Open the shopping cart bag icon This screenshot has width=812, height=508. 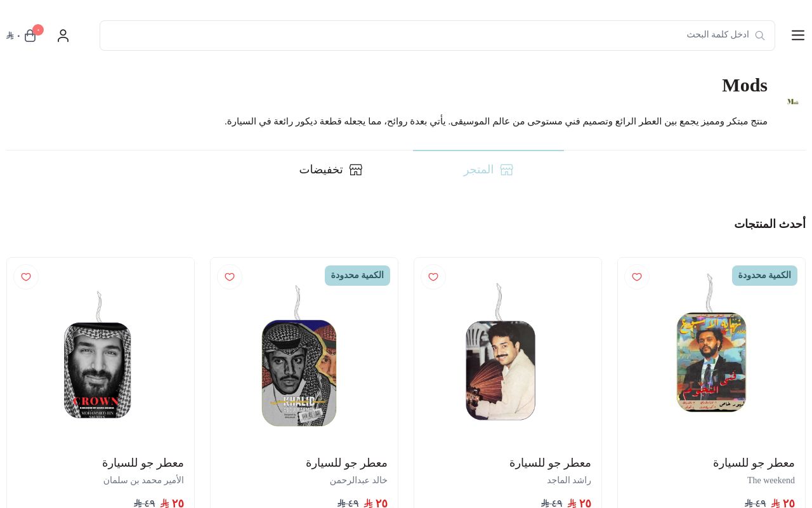[x=30, y=36]
